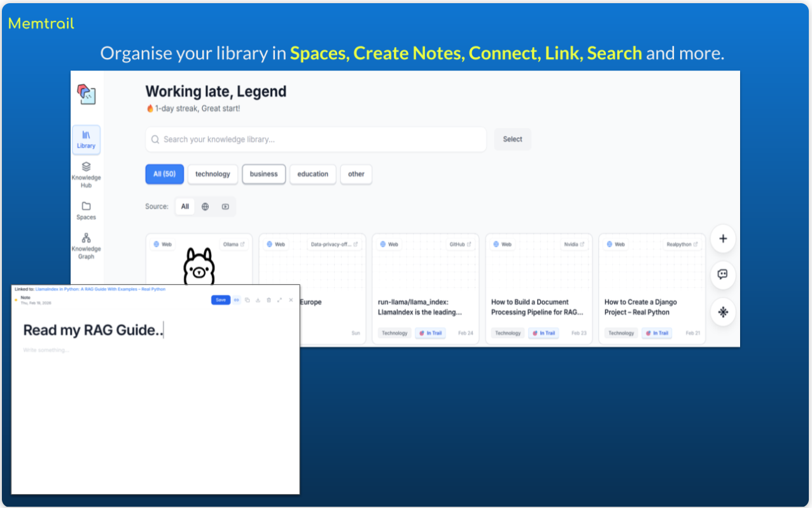Screen dimensions: 812x508
Task: Select the other category filter
Action: [356, 174]
